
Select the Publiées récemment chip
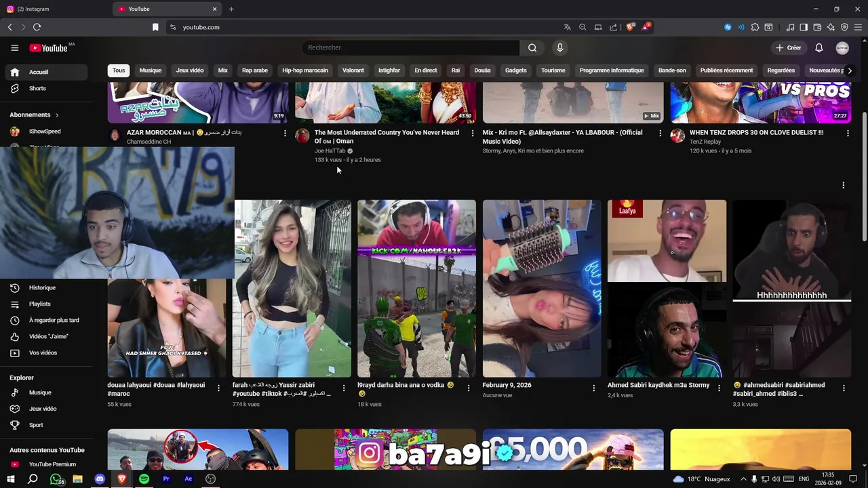coord(726,70)
